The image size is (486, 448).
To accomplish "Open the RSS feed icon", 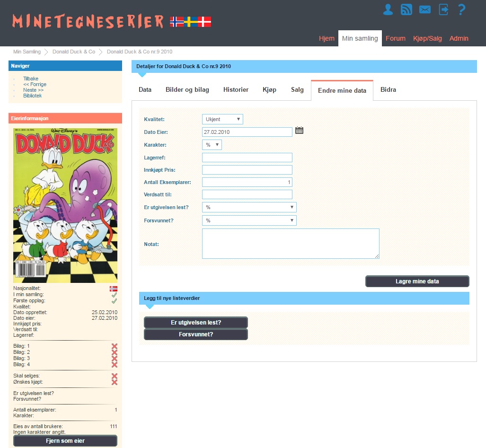I will [406, 9].
